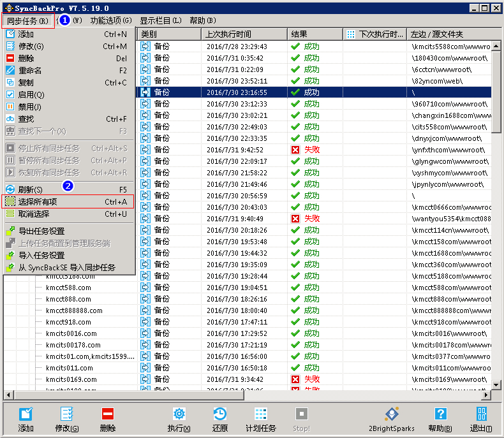
Task: Click the 还原 restore icon in bottom toolbar
Action: [x=220, y=414]
